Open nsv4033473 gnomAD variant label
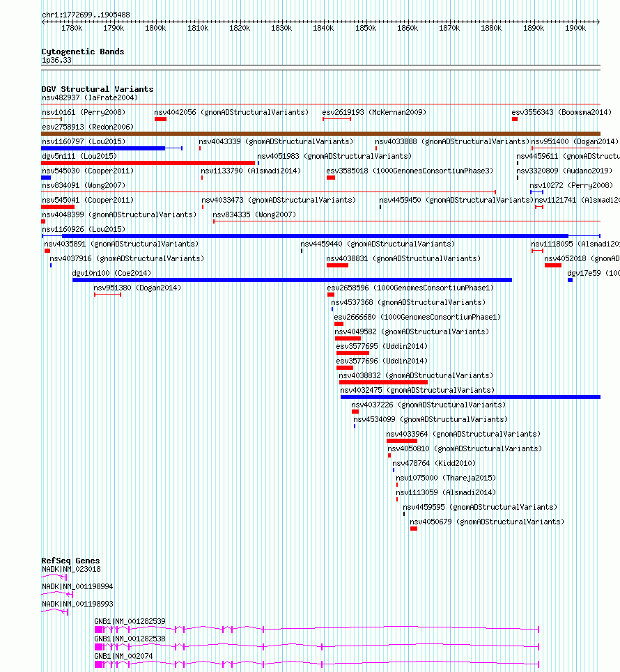 (279, 200)
